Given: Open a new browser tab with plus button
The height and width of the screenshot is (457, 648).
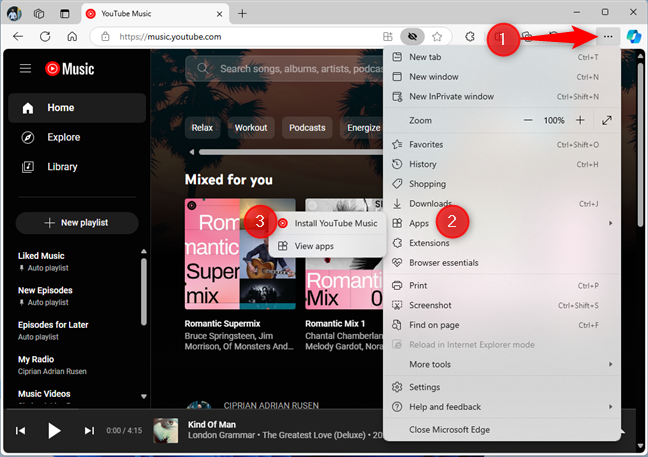Looking at the screenshot, I should tap(243, 14).
